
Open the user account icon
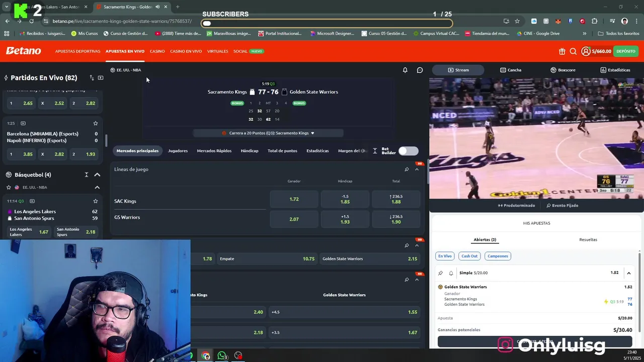click(x=586, y=51)
